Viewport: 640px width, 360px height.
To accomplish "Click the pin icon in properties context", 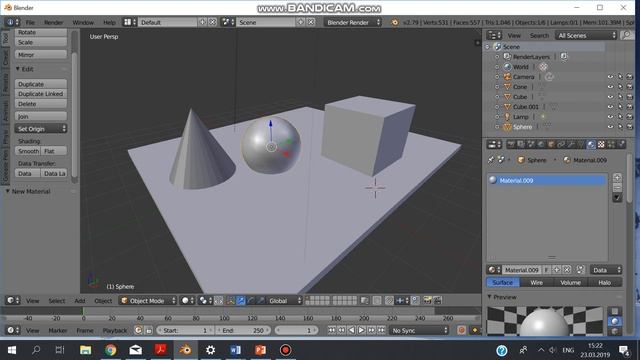I will 491,160.
